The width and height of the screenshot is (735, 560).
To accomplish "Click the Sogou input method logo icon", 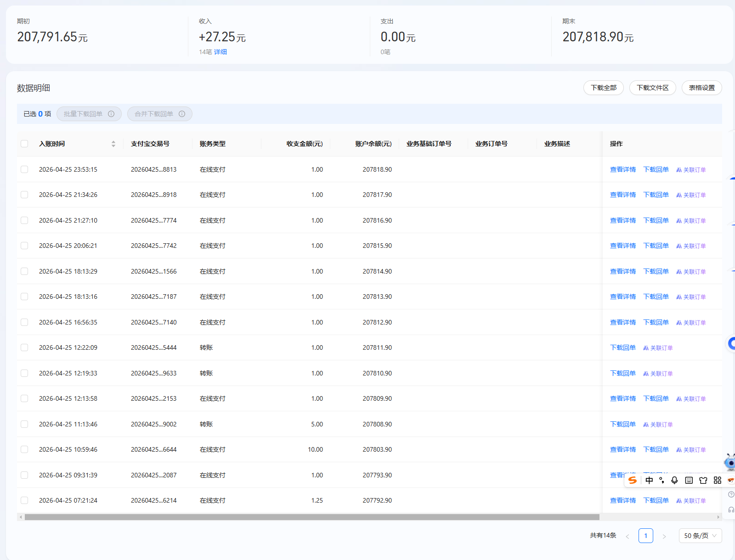I will point(633,480).
